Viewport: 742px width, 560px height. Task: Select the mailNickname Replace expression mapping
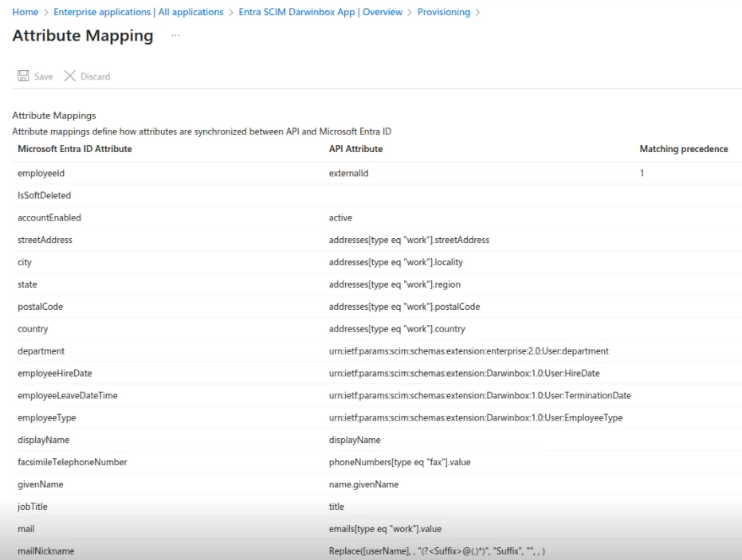tap(437, 551)
